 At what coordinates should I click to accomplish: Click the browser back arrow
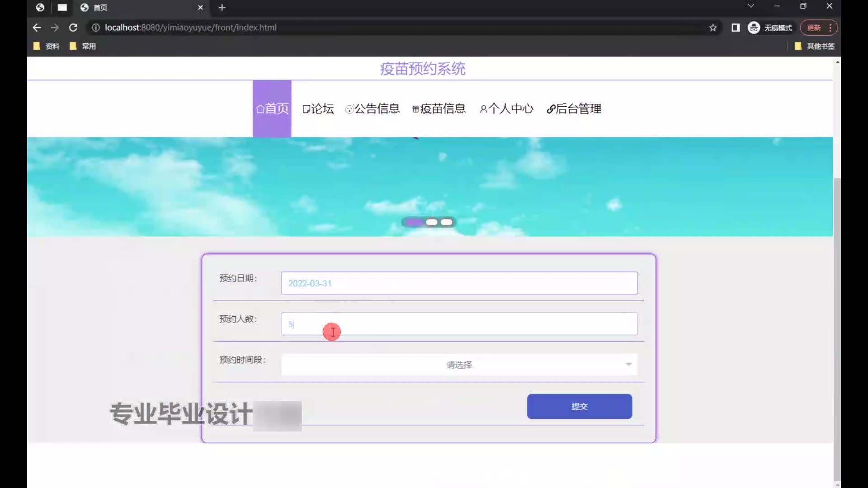37,28
